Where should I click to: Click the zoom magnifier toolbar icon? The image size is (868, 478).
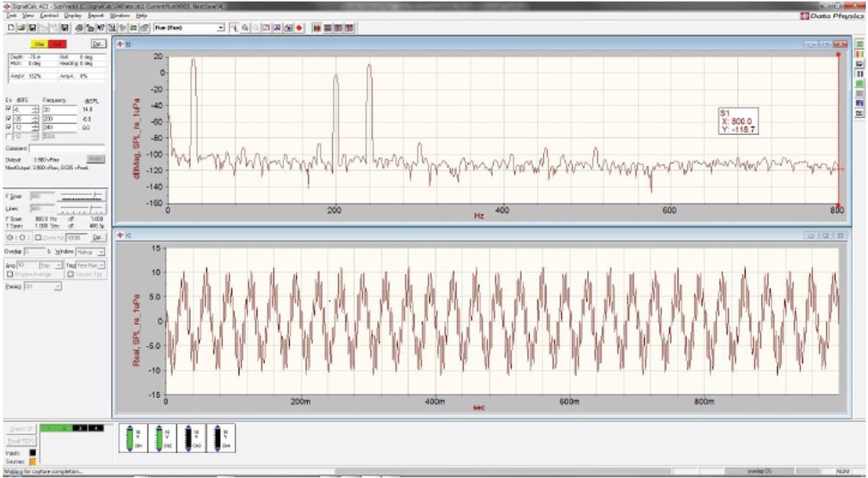pos(244,28)
